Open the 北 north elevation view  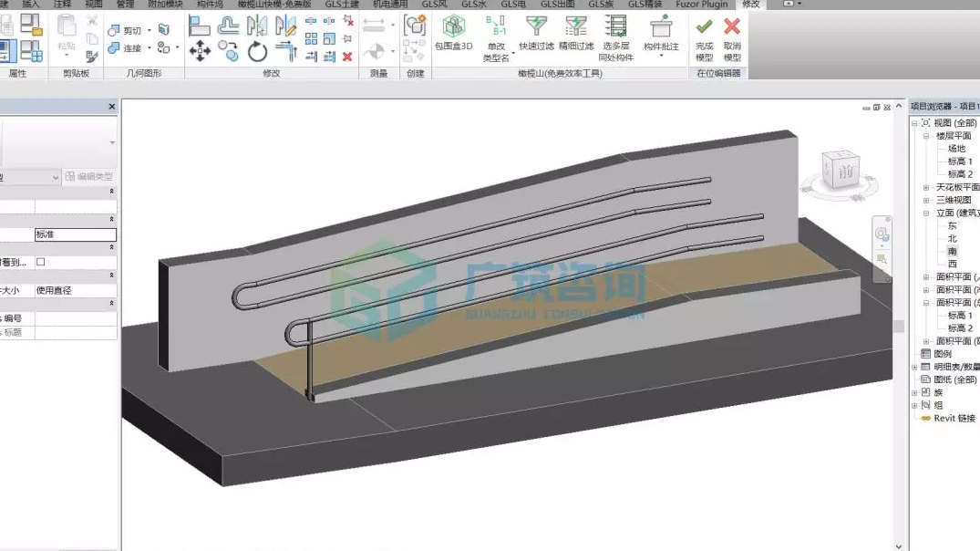click(x=952, y=238)
